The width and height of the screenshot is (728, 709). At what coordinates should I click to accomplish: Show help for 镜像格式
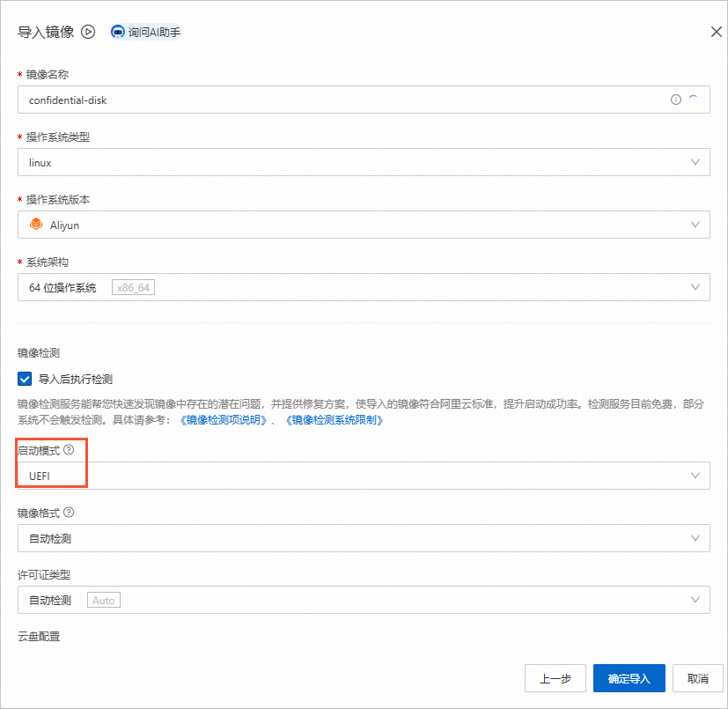click(69, 513)
